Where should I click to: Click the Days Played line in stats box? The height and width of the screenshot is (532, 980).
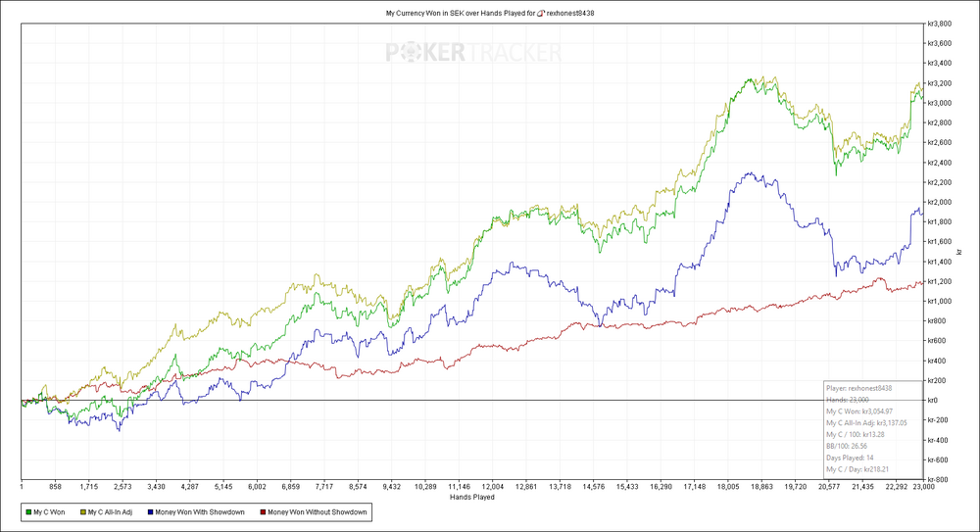(x=850, y=458)
